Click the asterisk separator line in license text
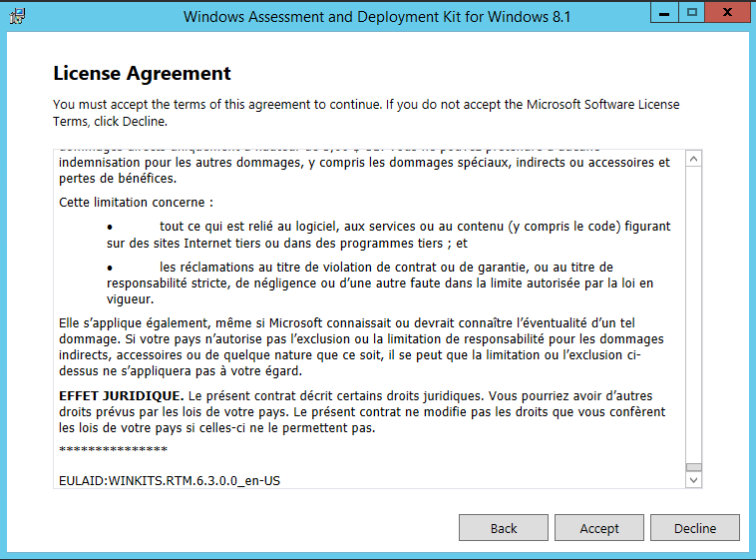756x560 pixels. 114,450
